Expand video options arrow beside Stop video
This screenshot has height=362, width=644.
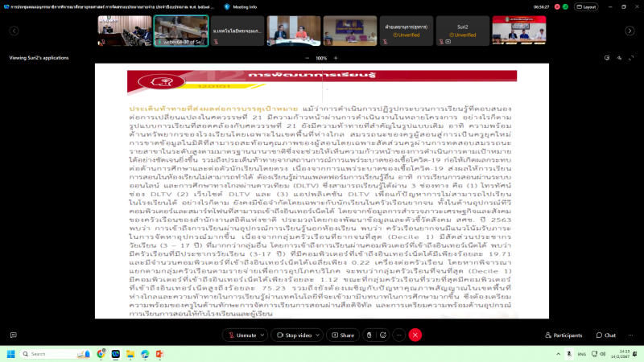click(319, 335)
